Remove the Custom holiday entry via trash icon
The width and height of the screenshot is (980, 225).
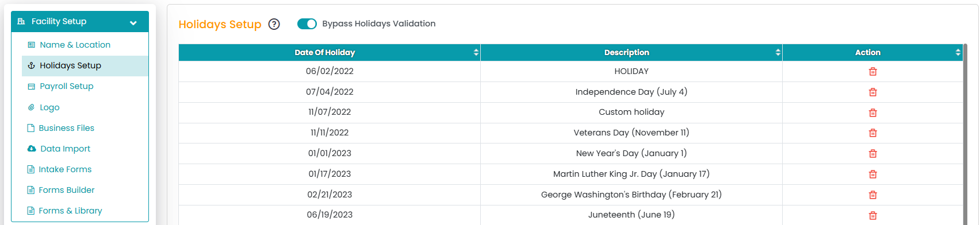[x=872, y=113]
